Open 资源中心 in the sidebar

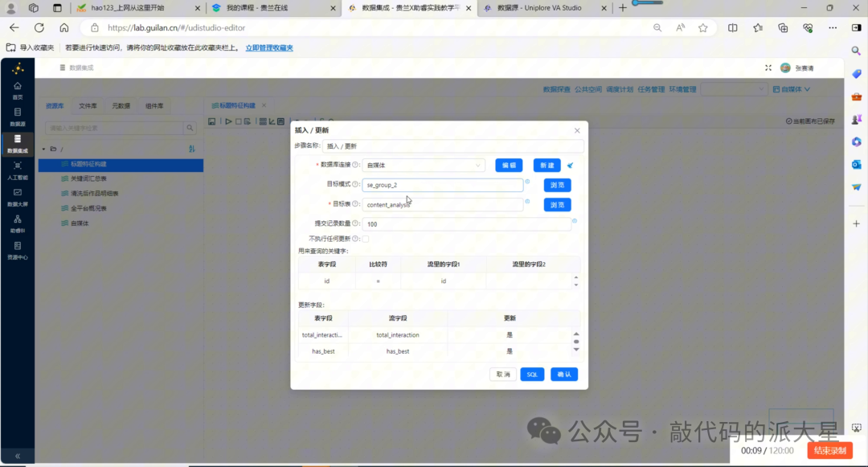tap(17, 251)
